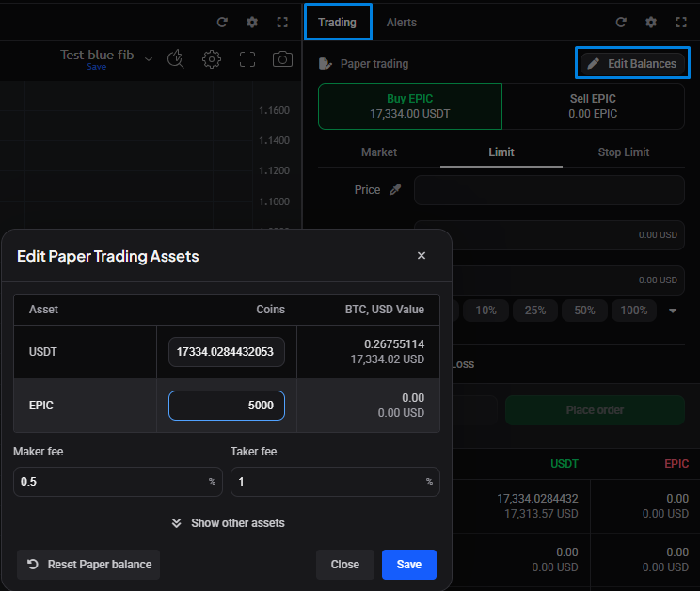Select the Limit order tab
The height and width of the screenshot is (591, 700).
click(x=501, y=152)
